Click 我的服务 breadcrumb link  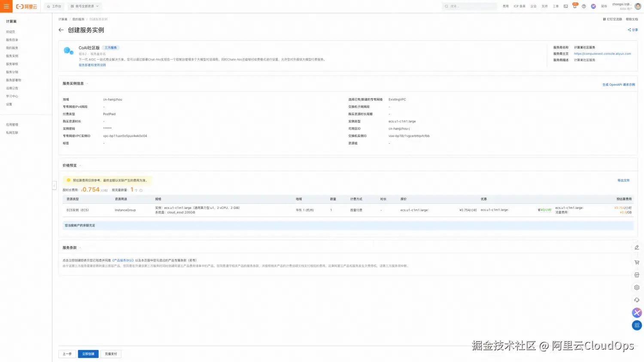[78, 19]
